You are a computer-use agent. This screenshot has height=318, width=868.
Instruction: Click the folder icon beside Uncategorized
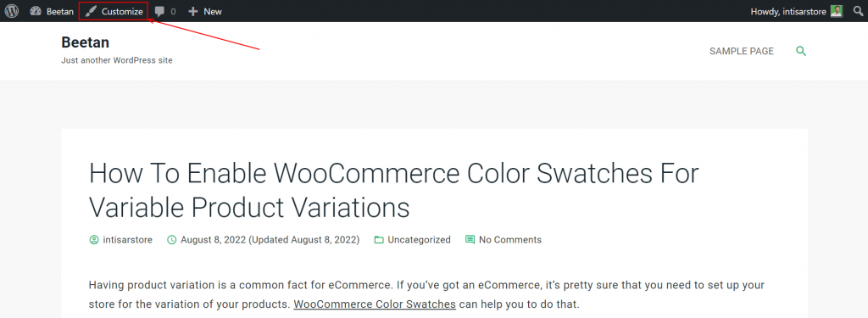click(379, 240)
